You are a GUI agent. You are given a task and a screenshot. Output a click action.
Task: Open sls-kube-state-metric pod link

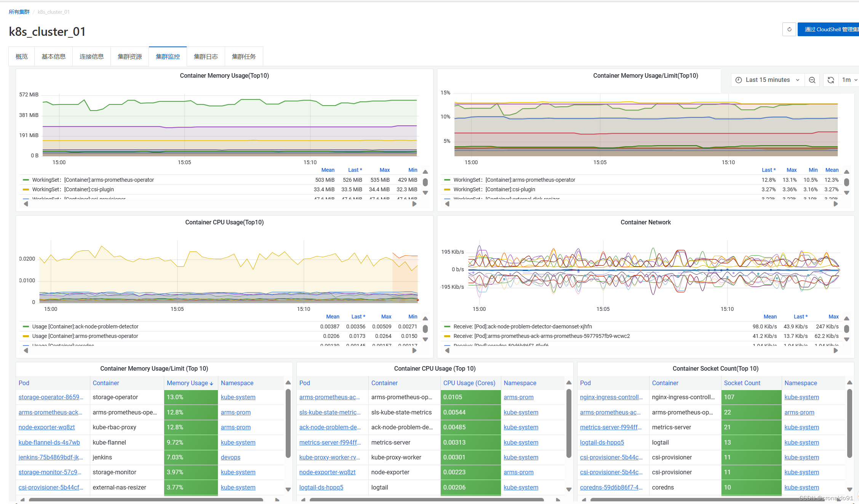[330, 412]
